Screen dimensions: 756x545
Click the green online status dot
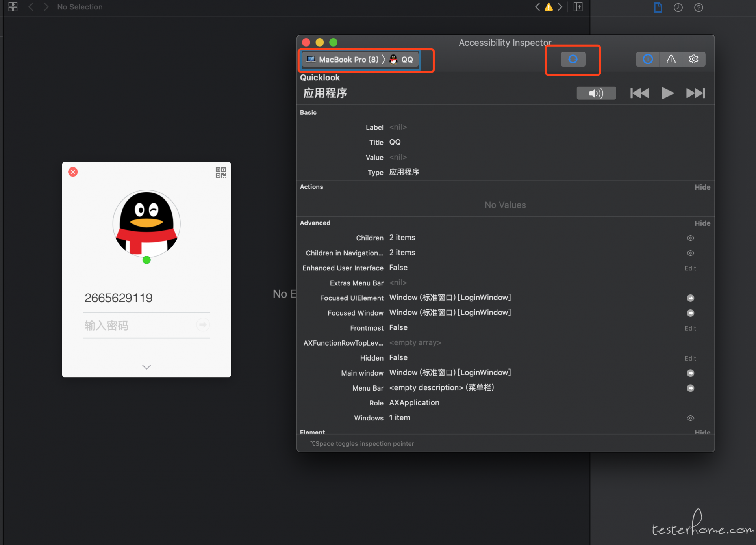point(146,260)
